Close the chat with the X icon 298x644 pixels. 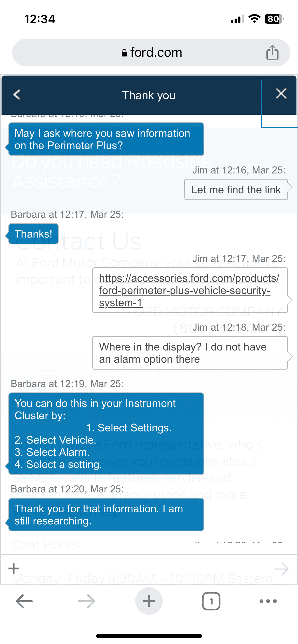[x=281, y=93]
